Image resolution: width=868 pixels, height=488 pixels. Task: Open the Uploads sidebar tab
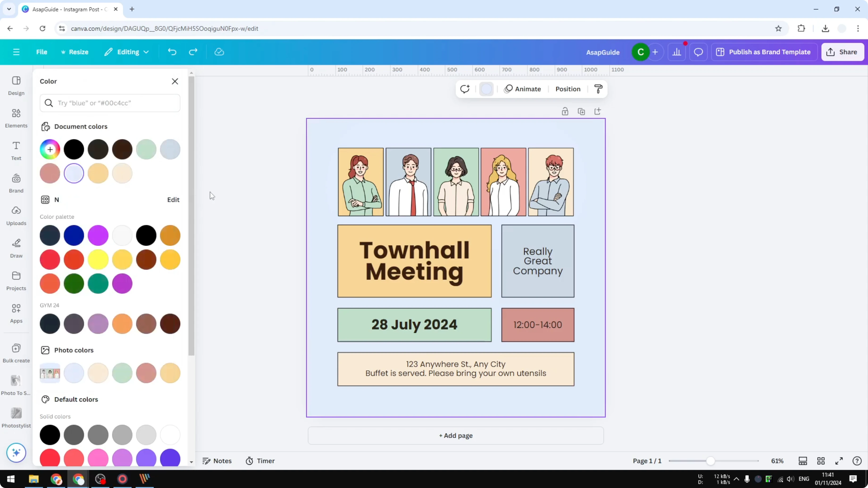16,216
